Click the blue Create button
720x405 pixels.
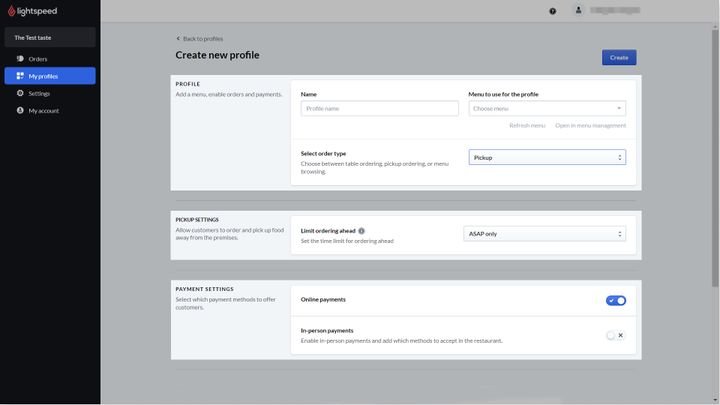(619, 57)
